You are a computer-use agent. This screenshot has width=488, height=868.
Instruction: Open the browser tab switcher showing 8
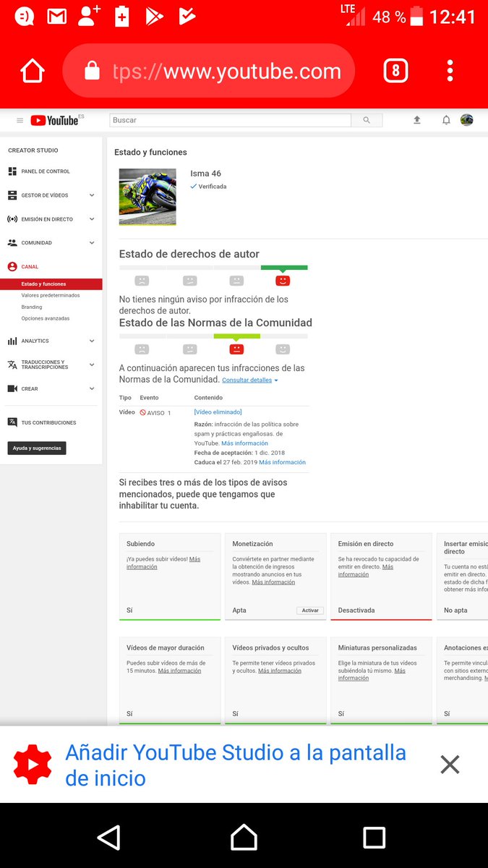point(395,71)
